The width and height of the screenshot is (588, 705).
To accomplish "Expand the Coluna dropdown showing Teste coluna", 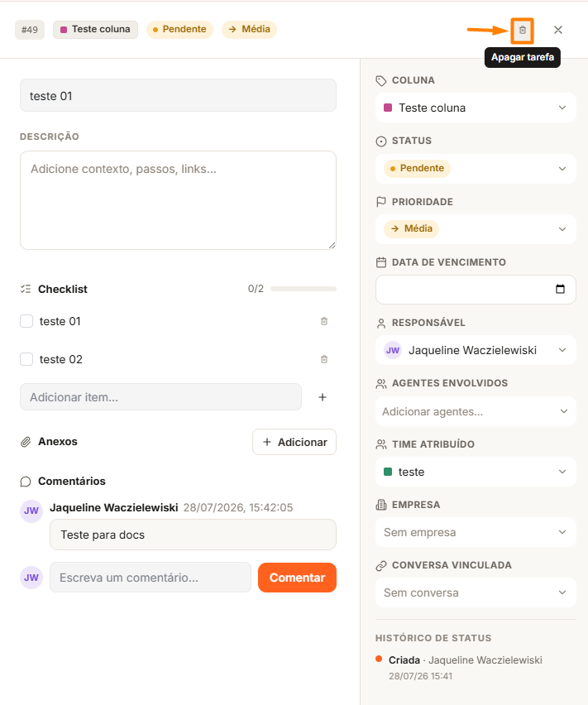I will (476, 108).
